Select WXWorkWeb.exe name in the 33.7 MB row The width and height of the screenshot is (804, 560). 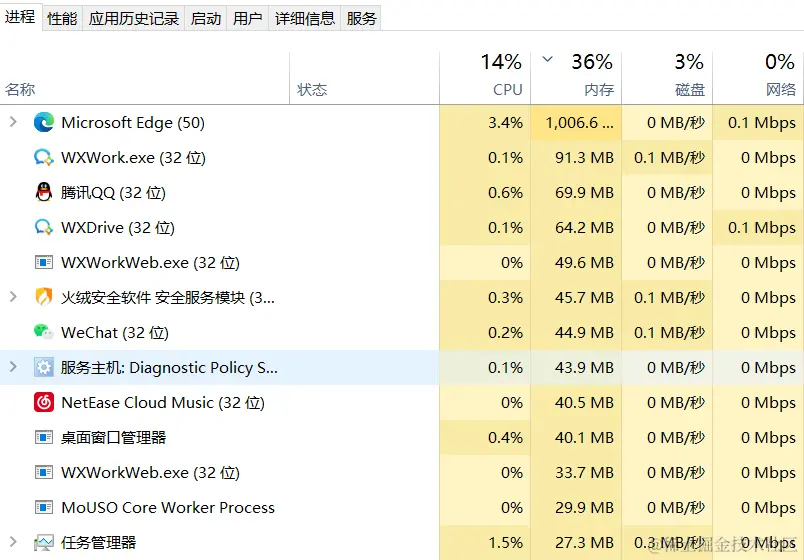(150, 473)
